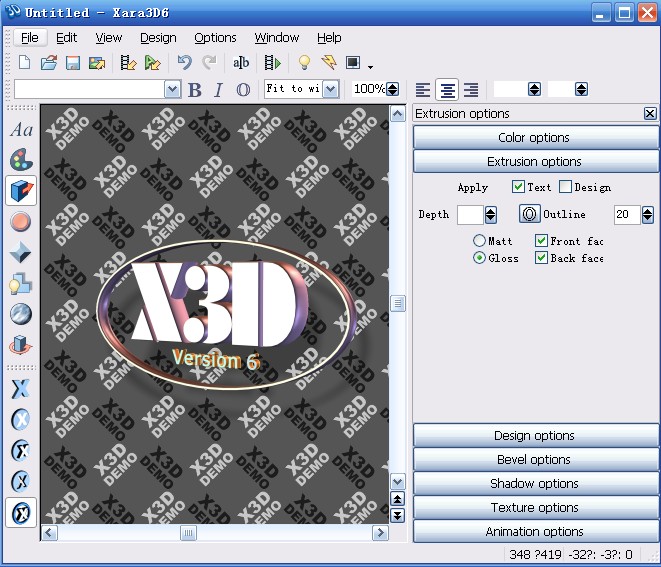The image size is (661, 567).
Task: Open text options via the Aa icon
Action: pos(21,129)
